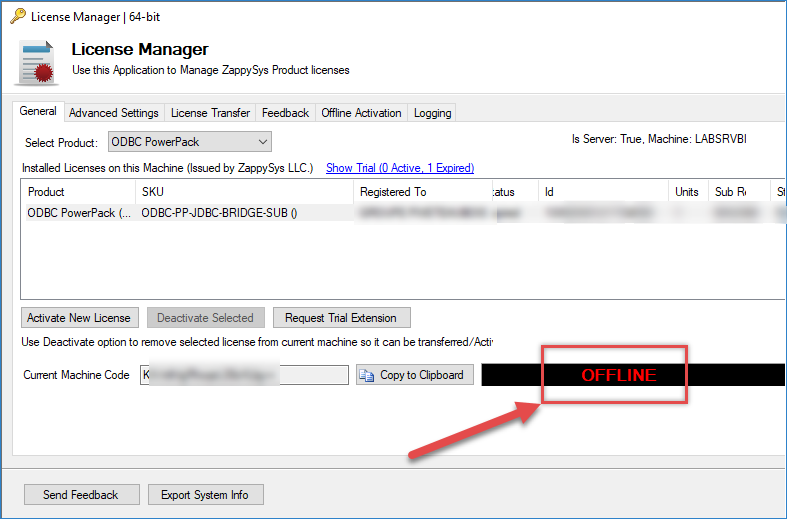Copy machine code to clipboard
This screenshot has height=519, width=787.
415,375
